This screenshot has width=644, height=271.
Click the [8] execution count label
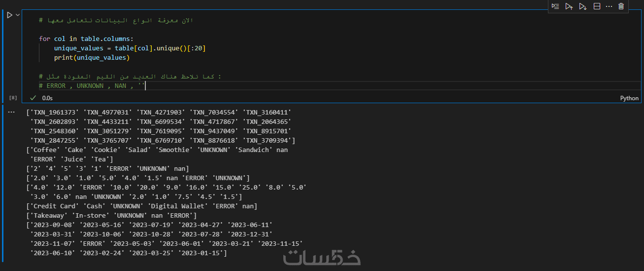point(13,98)
